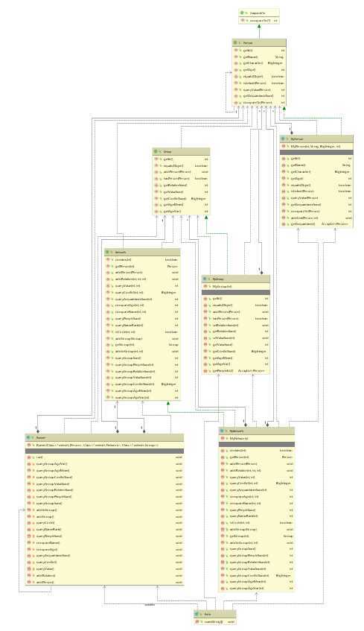
Task: Click the Runner constructor row
Action: coord(104,445)
